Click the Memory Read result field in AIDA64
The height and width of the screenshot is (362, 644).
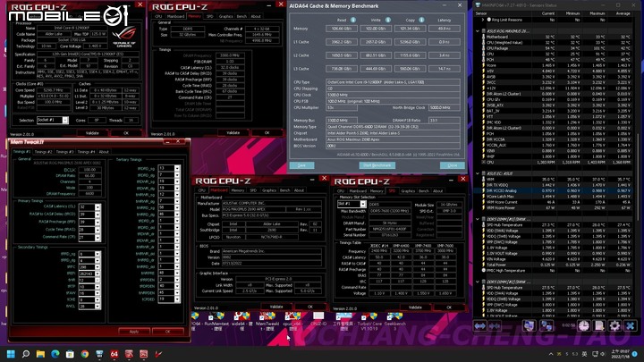click(342, 29)
